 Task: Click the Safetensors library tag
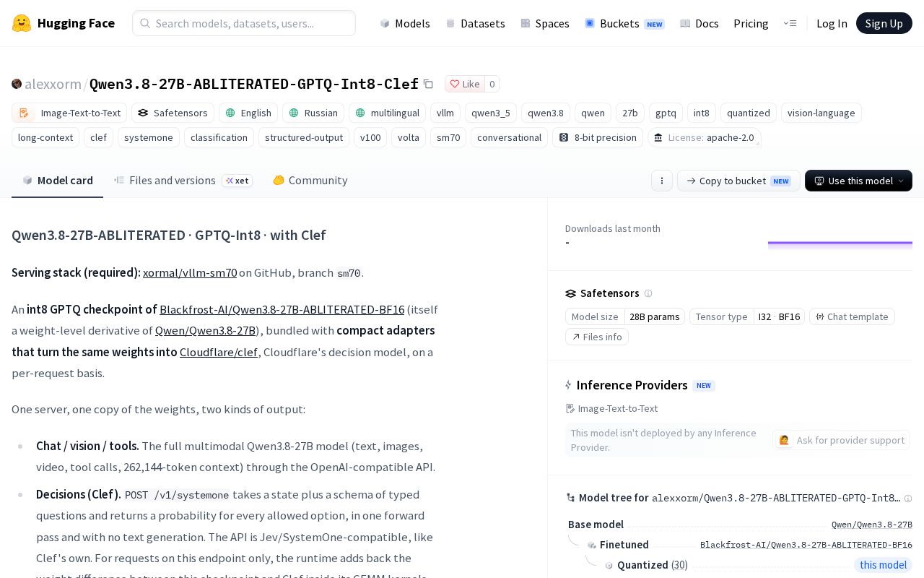pos(173,113)
